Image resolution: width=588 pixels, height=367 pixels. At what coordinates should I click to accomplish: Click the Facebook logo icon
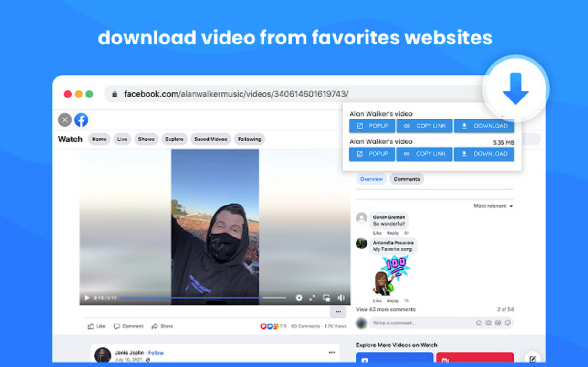pyautogui.click(x=81, y=119)
